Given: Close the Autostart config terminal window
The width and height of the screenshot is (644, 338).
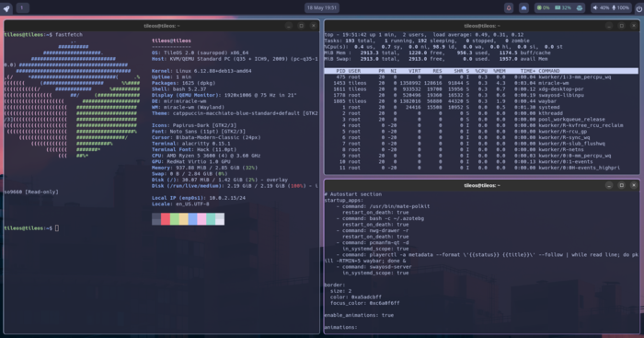Looking at the screenshot, I should point(634,185).
